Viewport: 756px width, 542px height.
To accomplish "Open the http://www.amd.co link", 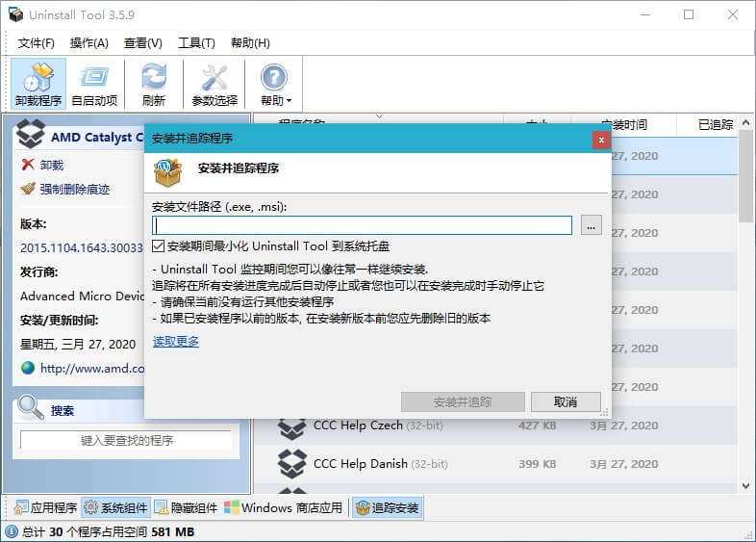I will click(x=92, y=369).
